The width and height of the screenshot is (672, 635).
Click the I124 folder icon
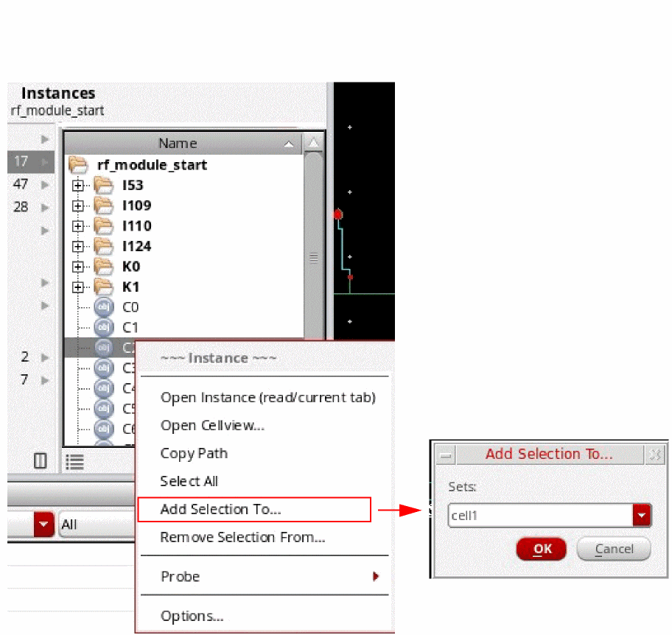point(104,246)
